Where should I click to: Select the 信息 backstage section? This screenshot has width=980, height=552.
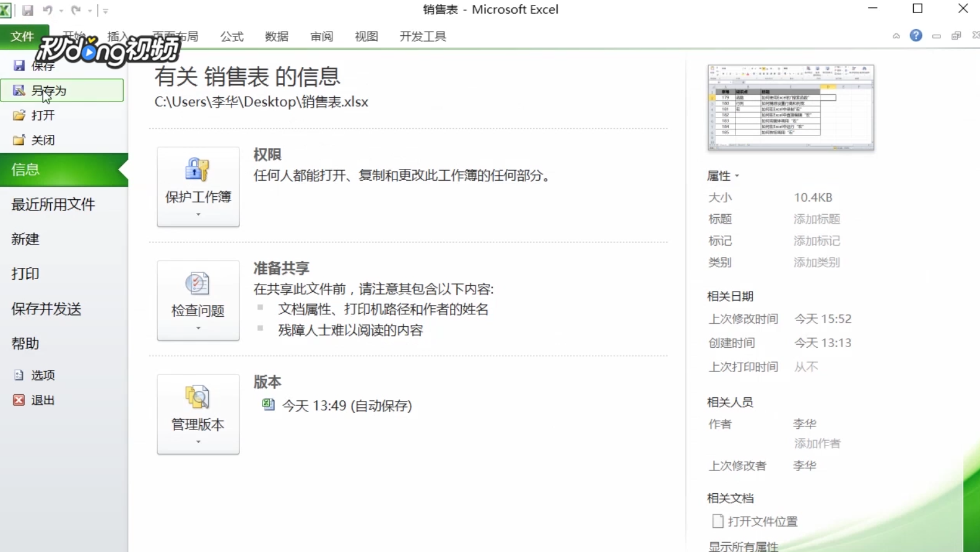point(64,170)
